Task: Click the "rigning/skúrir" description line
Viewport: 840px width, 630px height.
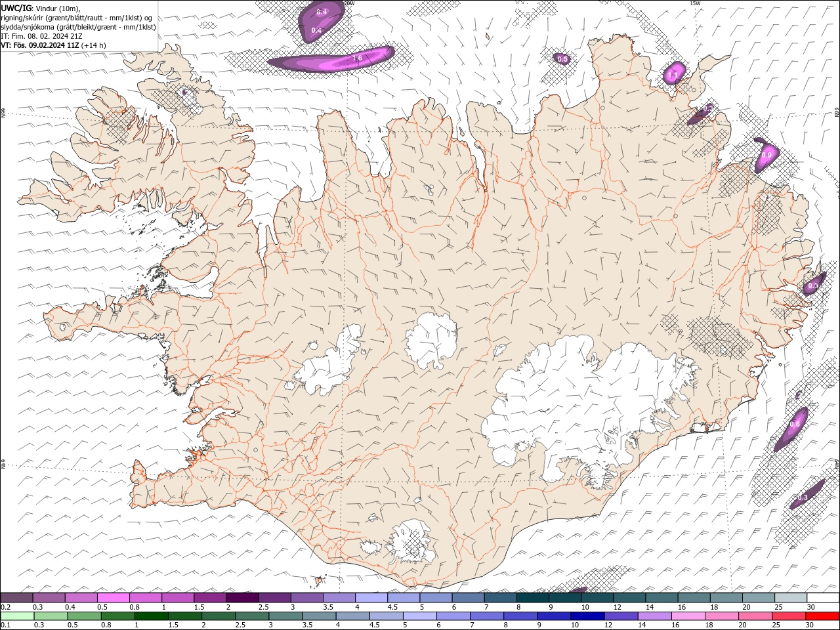Action: (77, 18)
